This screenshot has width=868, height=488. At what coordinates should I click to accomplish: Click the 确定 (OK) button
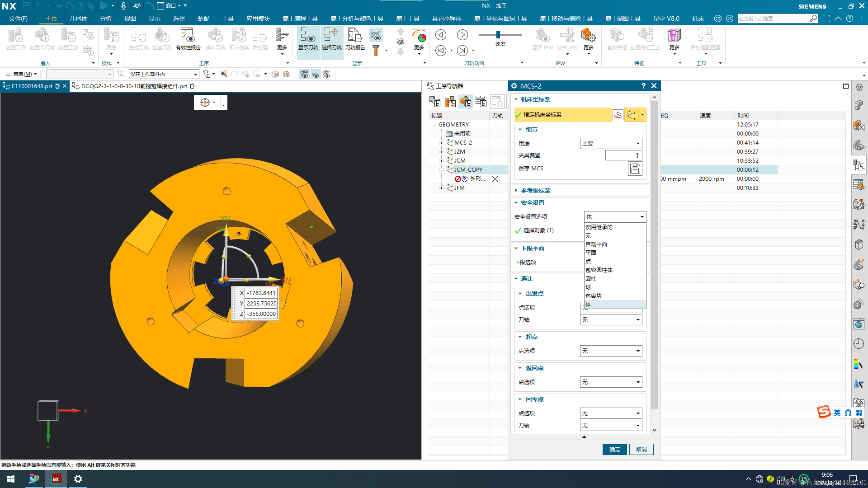[614, 450]
